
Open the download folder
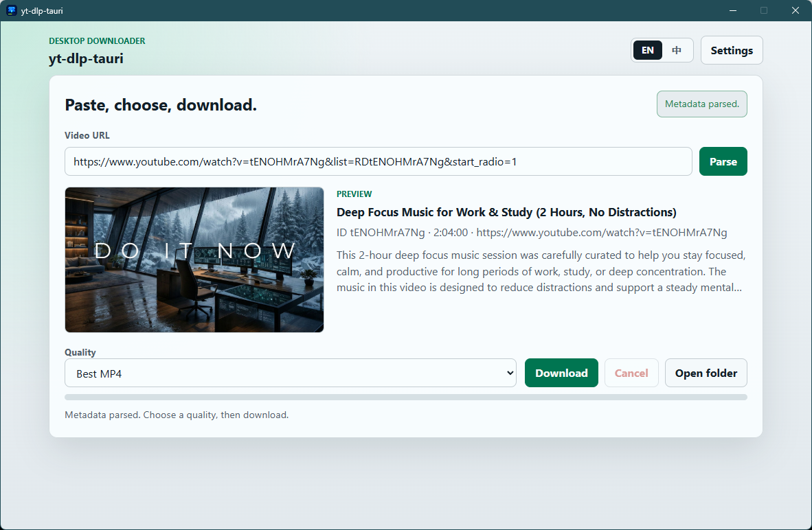point(706,373)
